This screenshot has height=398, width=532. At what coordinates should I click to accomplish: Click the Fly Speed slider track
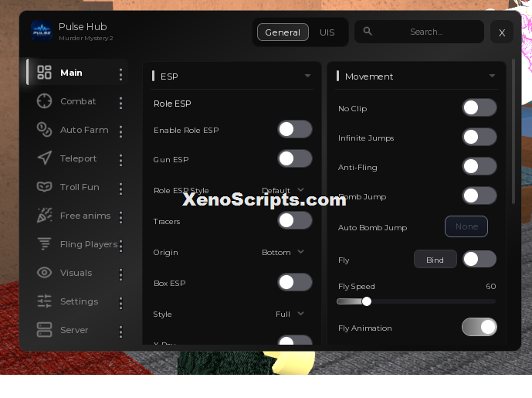417,301
